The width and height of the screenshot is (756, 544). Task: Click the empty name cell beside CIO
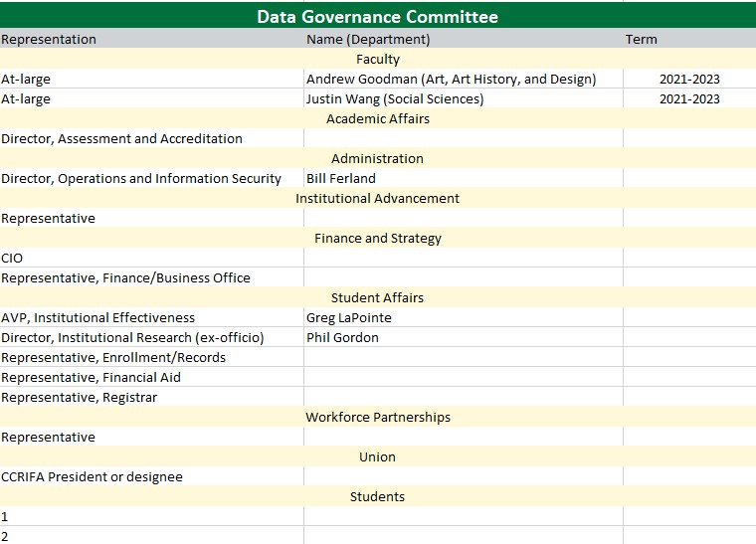463,259
